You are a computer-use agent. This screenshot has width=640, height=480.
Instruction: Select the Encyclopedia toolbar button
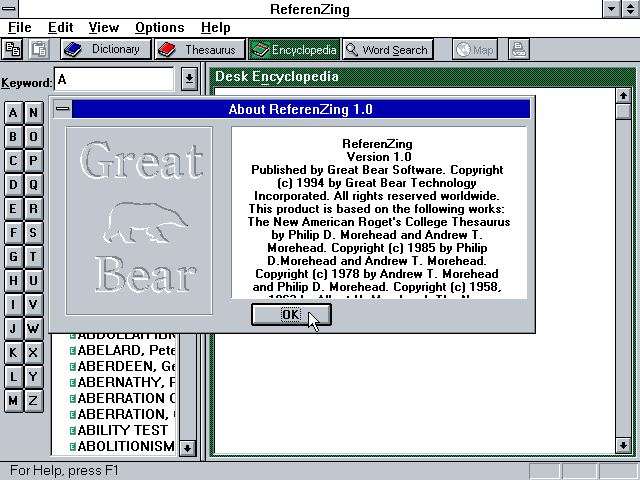(294, 49)
